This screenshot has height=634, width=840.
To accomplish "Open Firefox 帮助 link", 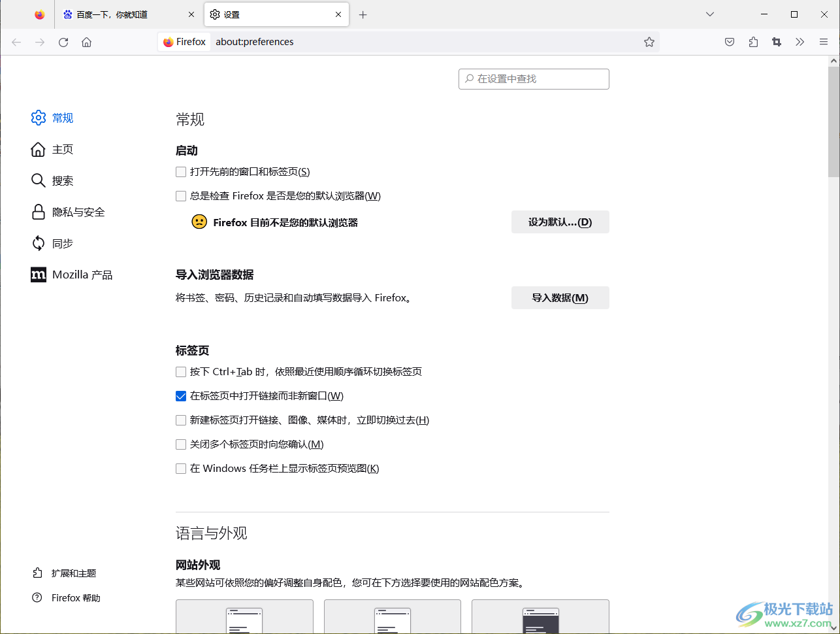I will (x=76, y=598).
